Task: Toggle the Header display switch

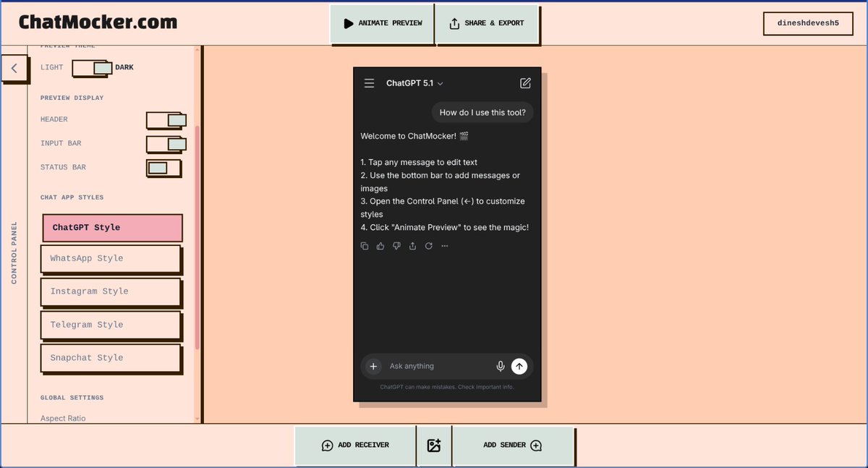Action: [x=166, y=120]
